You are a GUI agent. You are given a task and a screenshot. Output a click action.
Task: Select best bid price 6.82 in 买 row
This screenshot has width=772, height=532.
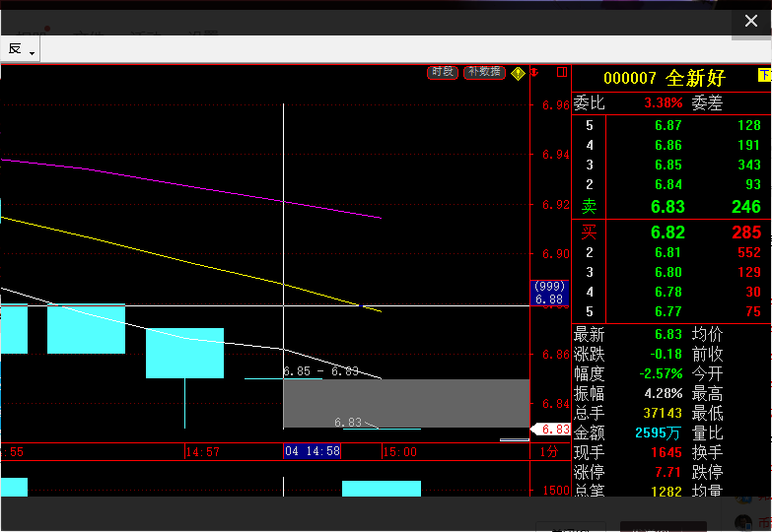pyautogui.click(x=667, y=233)
